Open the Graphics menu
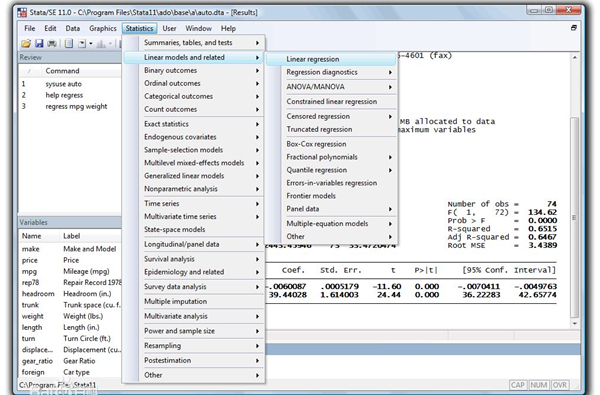The width and height of the screenshot is (600, 395). [x=103, y=28]
